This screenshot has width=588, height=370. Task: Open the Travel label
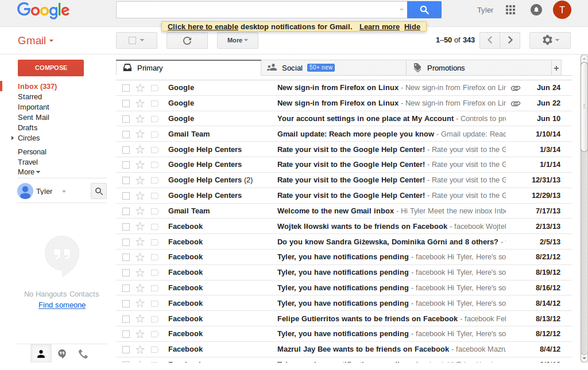(x=28, y=162)
